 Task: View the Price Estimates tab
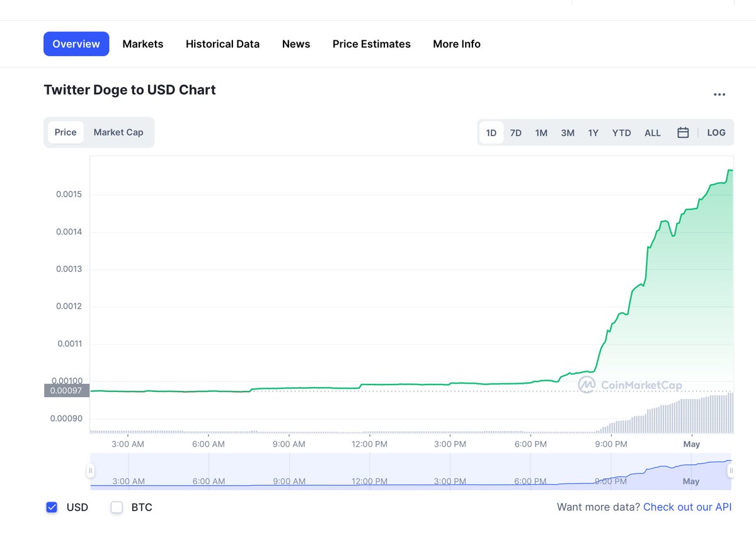tap(372, 44)
